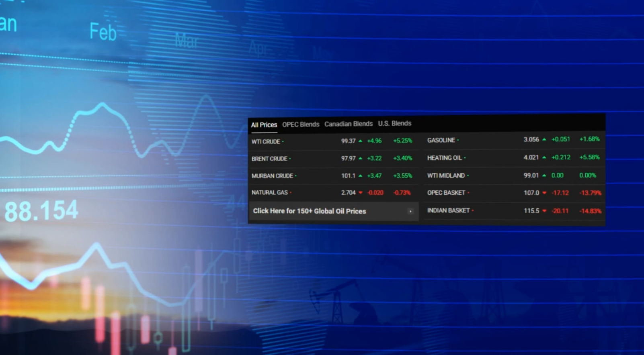Open the Canadian Blends tab
The width and height of the screenshot is (644, 355).
pyautogui.click(x=348, y=124)
